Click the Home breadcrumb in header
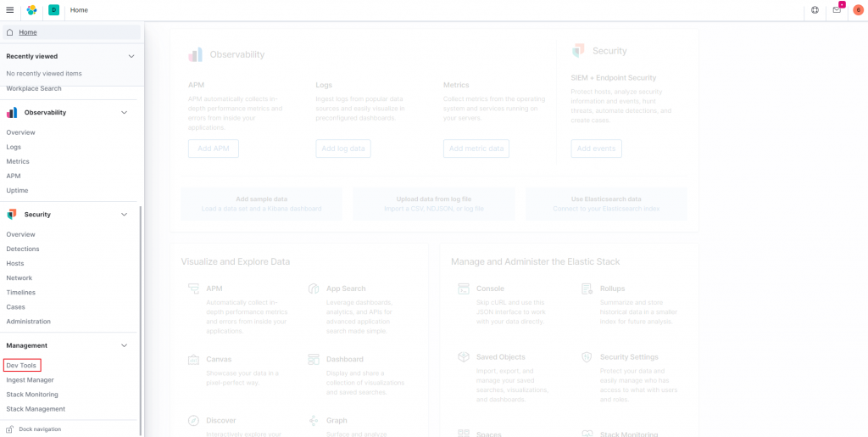 point(79,10)
